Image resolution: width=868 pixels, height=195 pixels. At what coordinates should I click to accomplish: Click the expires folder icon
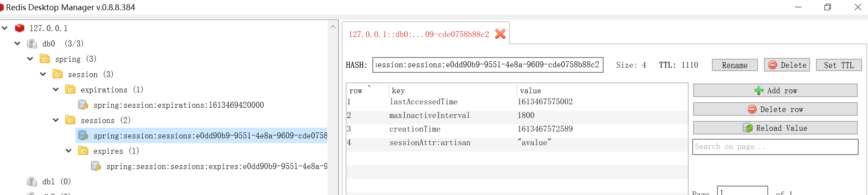coord(83,151)
